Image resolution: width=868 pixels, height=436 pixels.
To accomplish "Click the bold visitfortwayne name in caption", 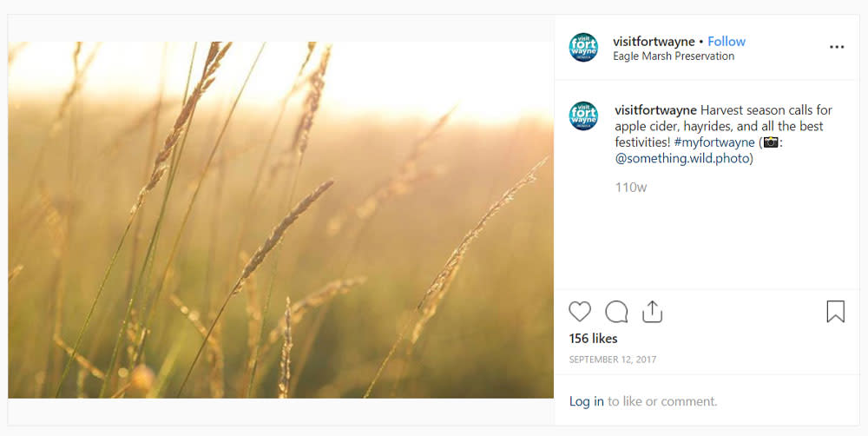I will click(x=655, y=110).
